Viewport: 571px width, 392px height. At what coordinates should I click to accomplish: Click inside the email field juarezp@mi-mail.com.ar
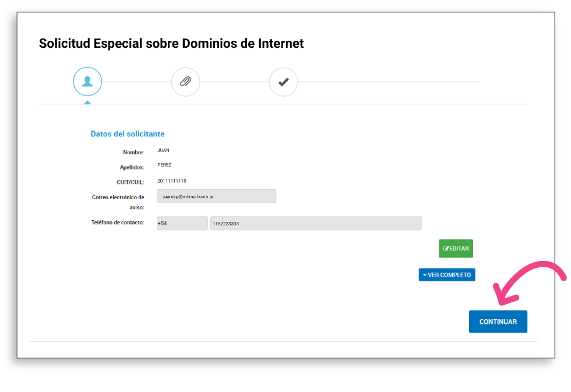pyautogui.click(x=216, y=196)
